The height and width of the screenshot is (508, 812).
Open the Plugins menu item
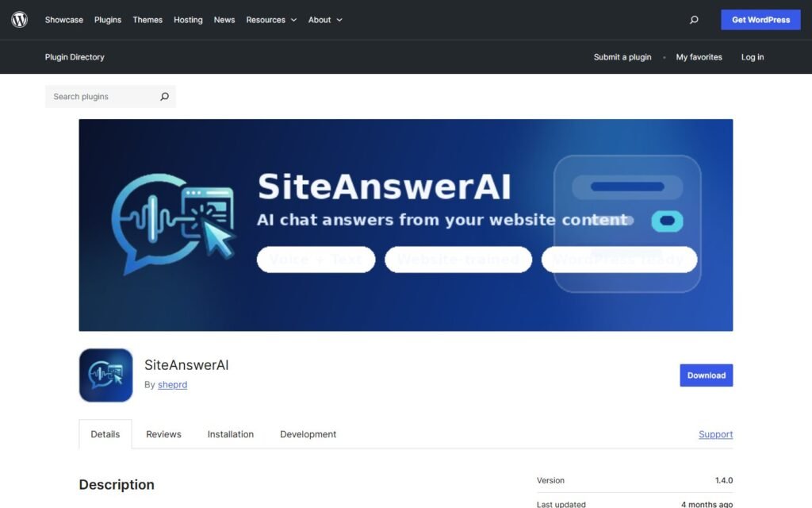[x=108, y=20]
